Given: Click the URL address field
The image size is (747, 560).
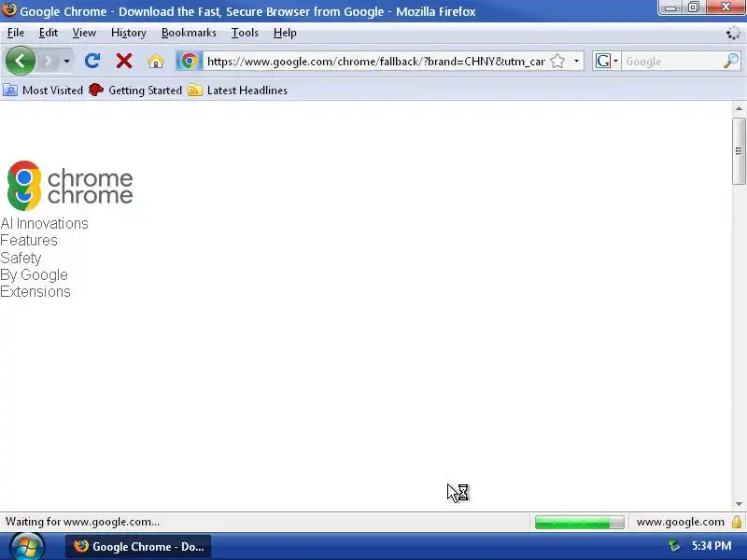Looking at the screenshot, I should point(375,62).
